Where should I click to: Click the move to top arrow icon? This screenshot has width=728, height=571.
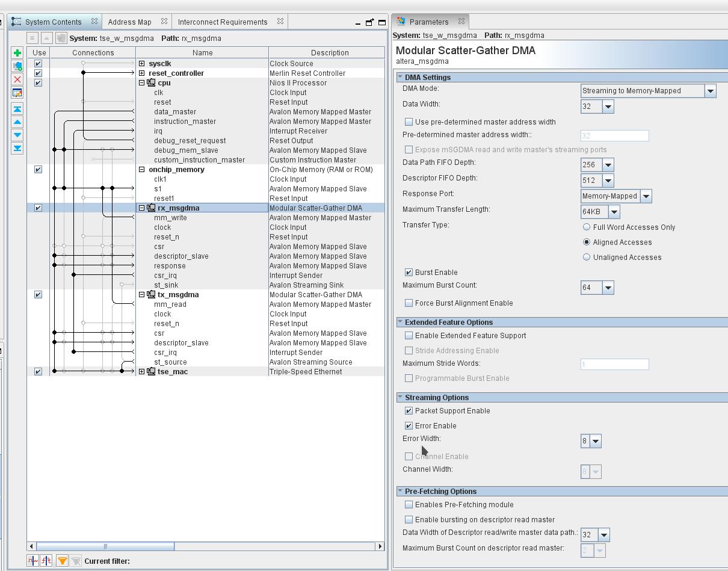(17, 109)
